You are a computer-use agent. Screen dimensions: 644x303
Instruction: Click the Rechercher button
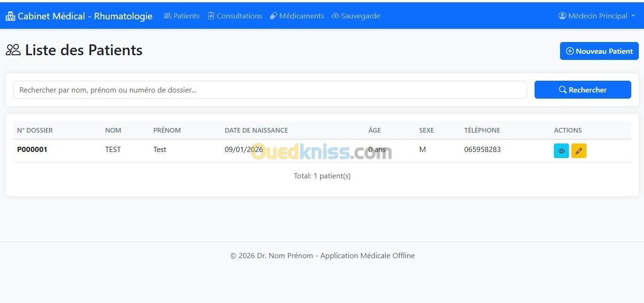click(x=583, y=90)
